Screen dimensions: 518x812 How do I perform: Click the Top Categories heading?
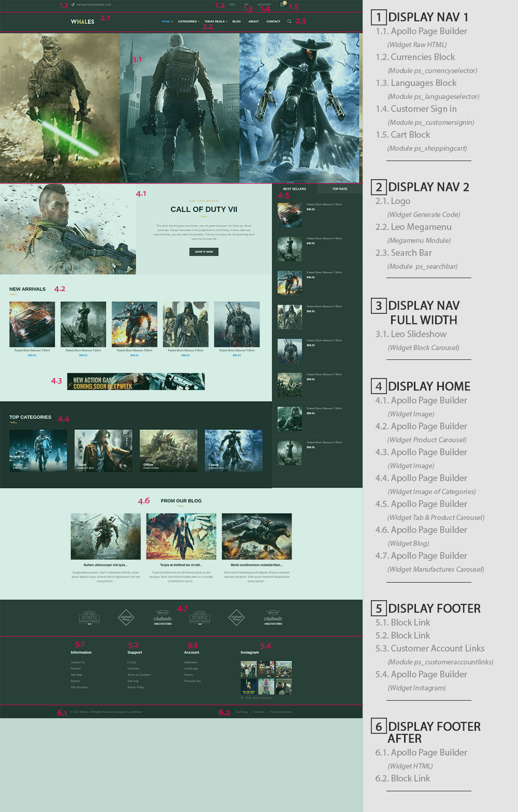(30, 417)
